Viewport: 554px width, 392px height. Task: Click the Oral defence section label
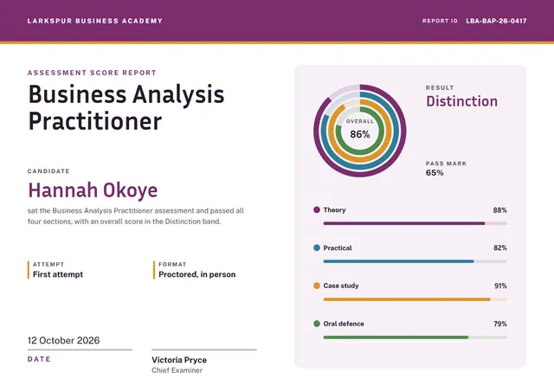(x=344, y=324)
